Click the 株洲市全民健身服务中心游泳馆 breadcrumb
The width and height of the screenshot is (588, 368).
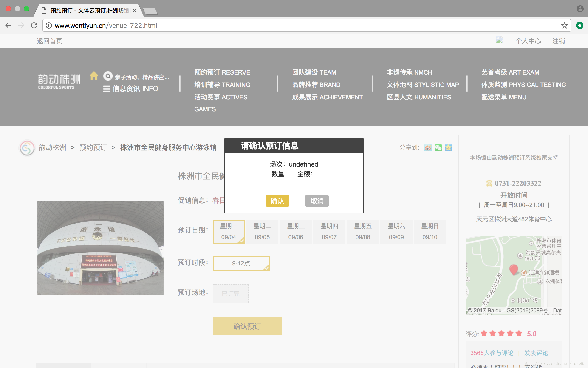(168, 147)
